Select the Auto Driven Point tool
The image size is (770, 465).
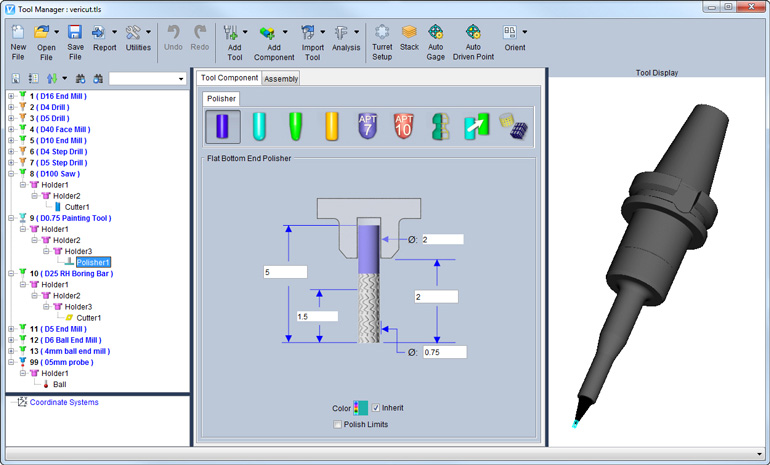[x=473, y=38]
